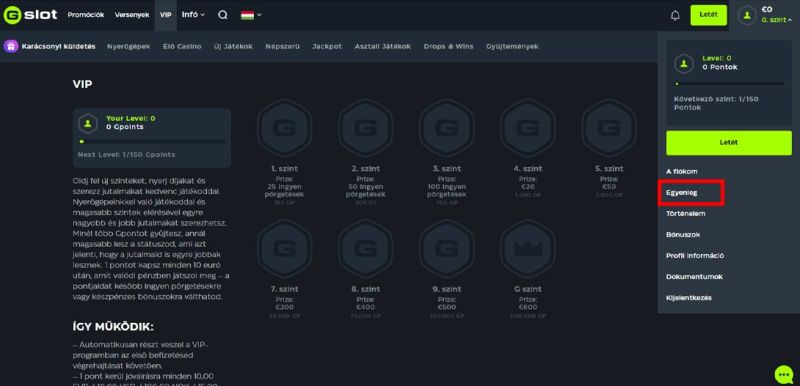
Task: Switch to Élő Casino category
Action: pos(182,46)
